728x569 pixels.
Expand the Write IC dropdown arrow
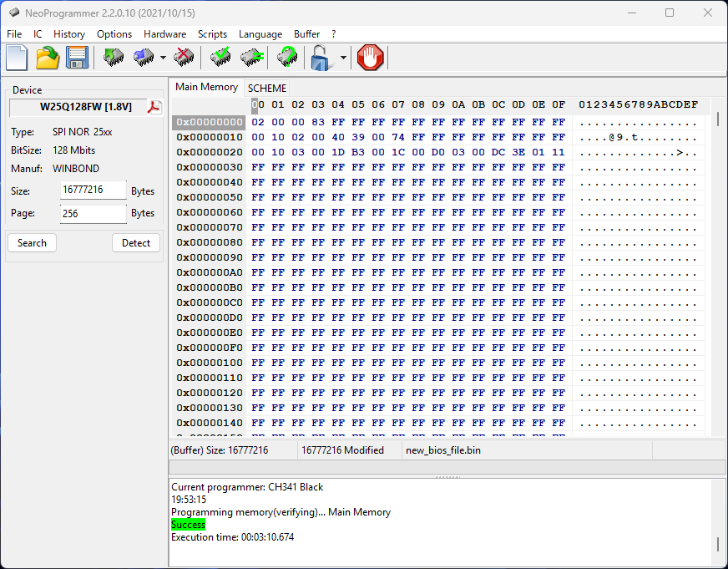pos(163,58)
